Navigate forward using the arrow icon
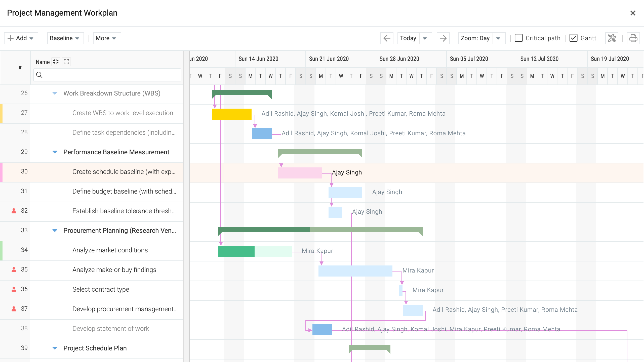The width and height of the screenshot is (644, 362). point(442,38)
